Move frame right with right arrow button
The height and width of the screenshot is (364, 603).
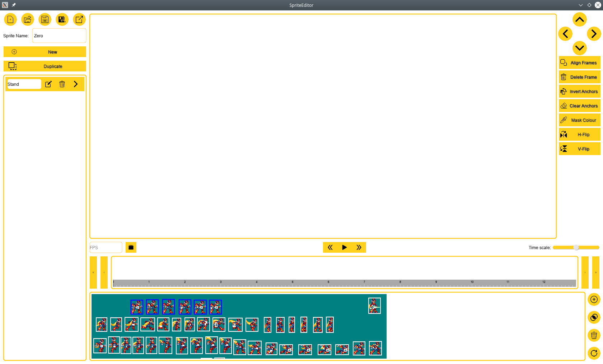(594, 34)
